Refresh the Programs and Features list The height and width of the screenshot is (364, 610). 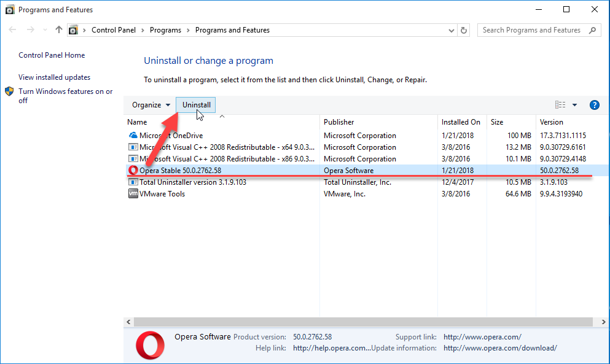pos(464,30)
